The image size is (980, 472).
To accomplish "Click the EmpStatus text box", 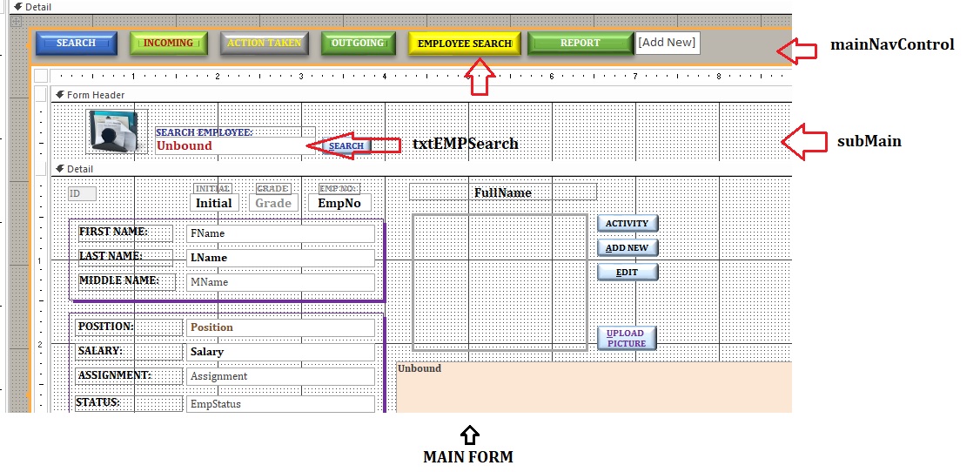I will 280,404.
